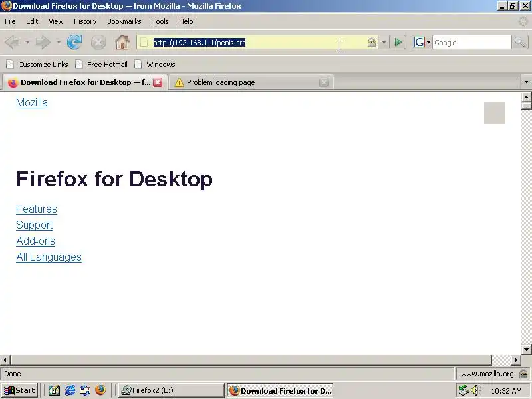Image resolution: width=532 pixels, height=399 pixels.
Task: Click the page icon in the address bar
Action: [144, 43]
